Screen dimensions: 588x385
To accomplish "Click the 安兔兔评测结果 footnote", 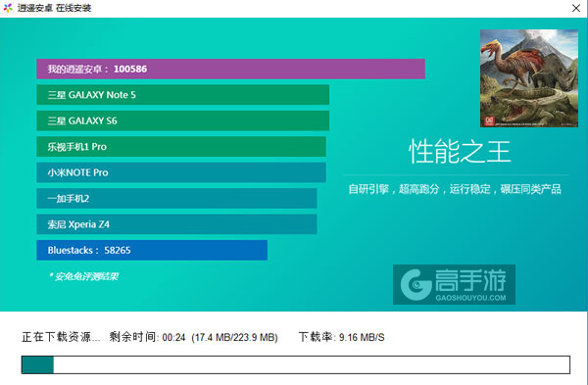I will tap(83, 276).
